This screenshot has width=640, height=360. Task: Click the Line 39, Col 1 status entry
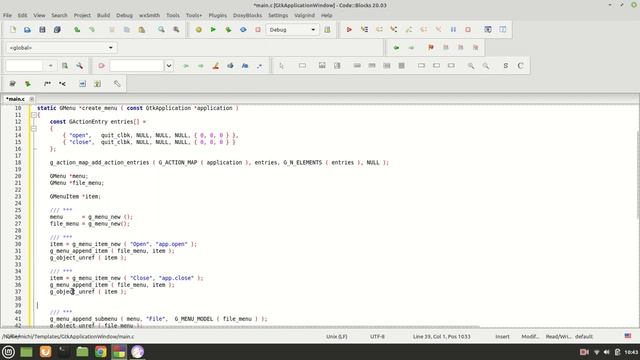(442, 337)
